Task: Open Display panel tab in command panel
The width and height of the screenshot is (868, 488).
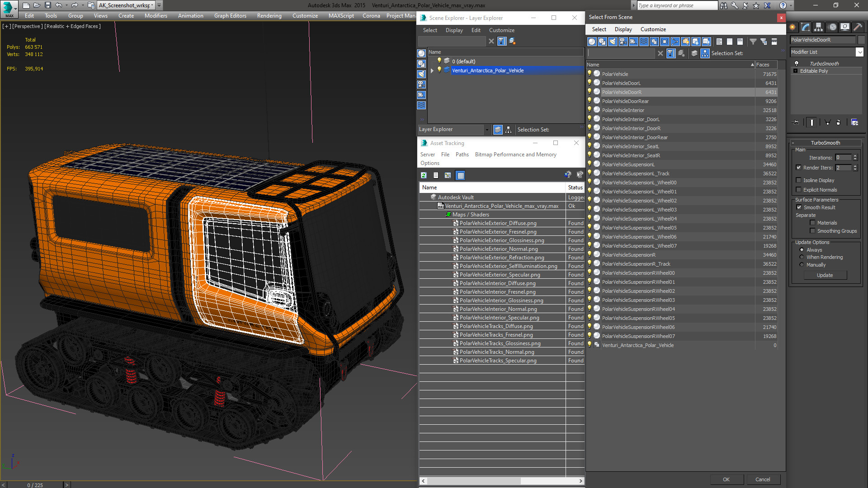Action: (844, 27)
